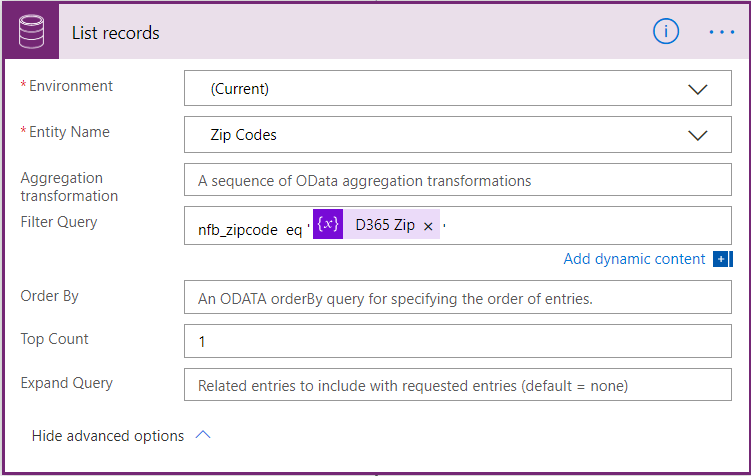
Task: Remove the D365 Zip token
Action: tap(428, 227)
